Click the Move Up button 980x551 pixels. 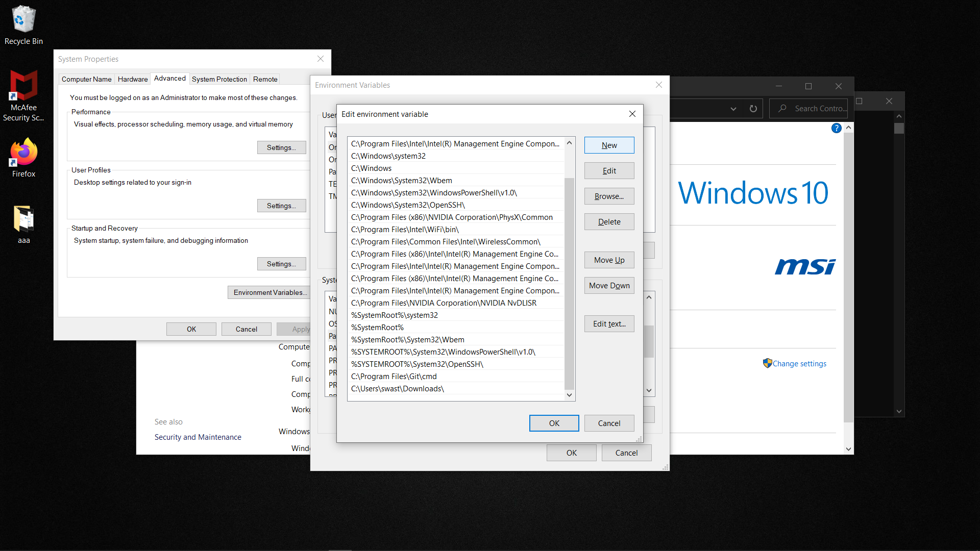pyautogui.click(x=609, y=260)
